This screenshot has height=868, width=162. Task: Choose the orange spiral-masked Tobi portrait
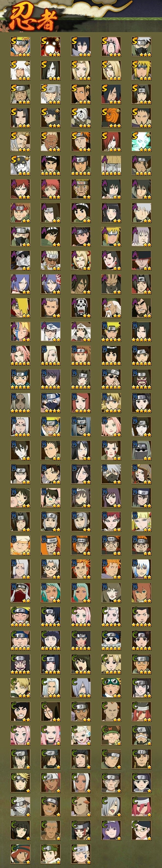(x=111, y=117)
